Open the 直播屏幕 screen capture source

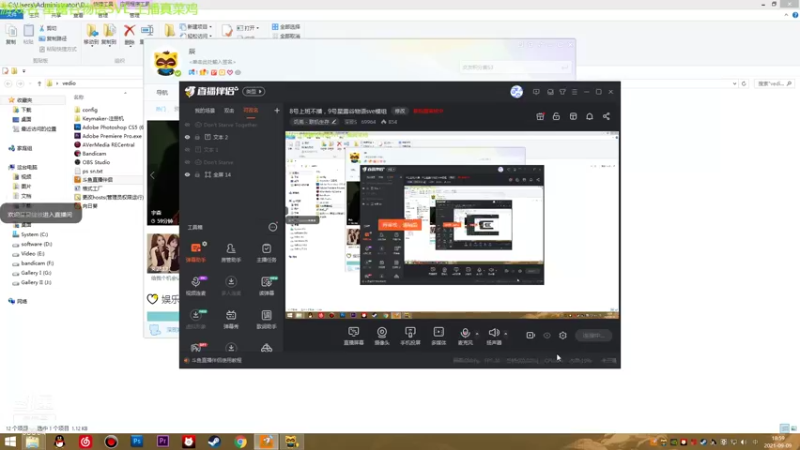point(353,336)
